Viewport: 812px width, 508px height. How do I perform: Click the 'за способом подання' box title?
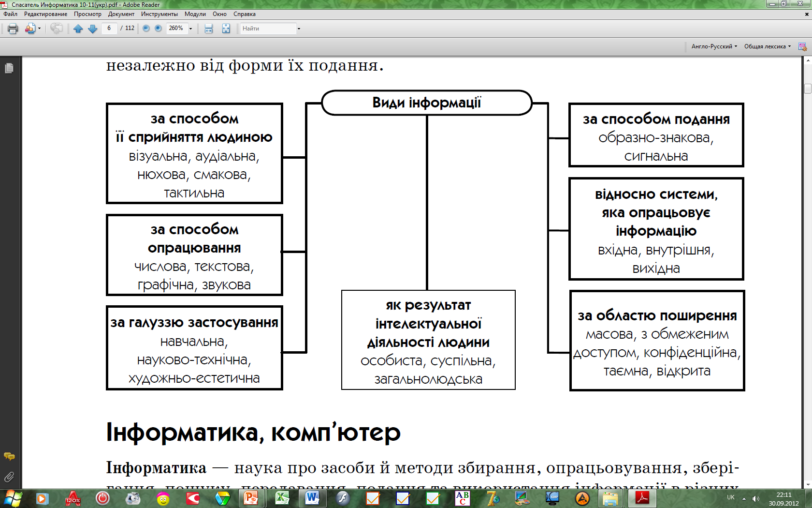pos(656,120)
